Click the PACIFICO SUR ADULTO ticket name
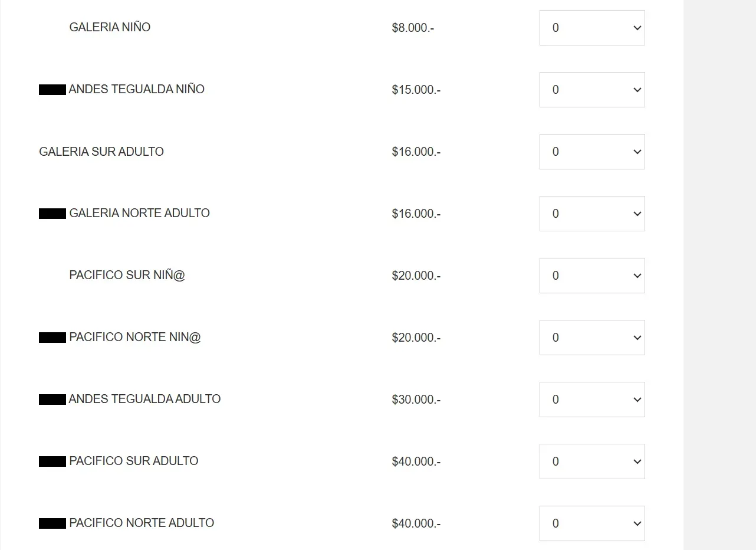 [x=133, y=461]
